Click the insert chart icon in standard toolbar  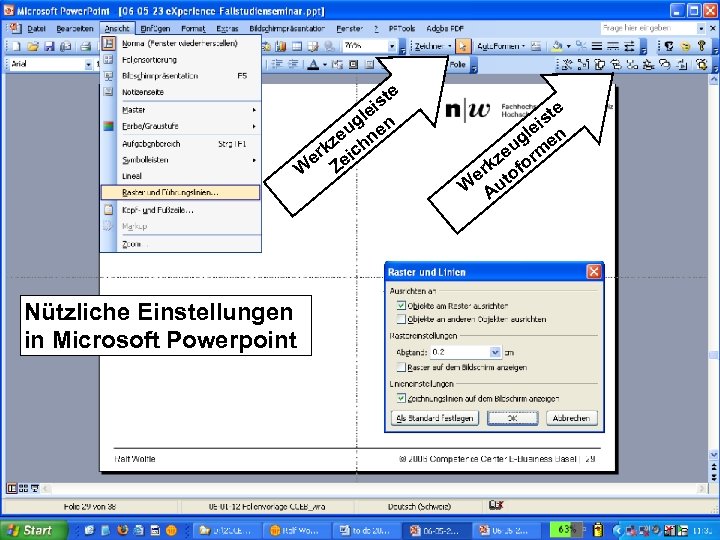pos(281,46)
